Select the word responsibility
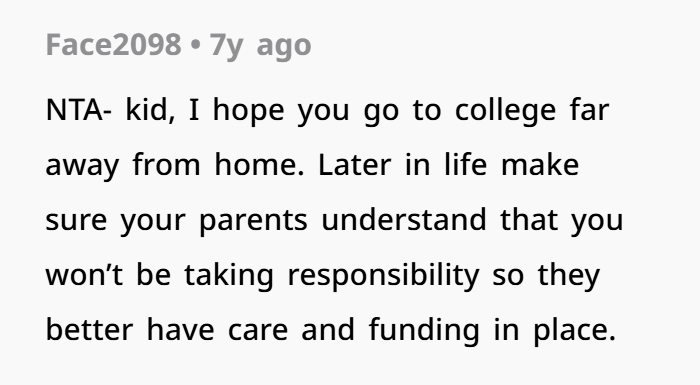This screenshot has height=385, width=700. point(383,277)
